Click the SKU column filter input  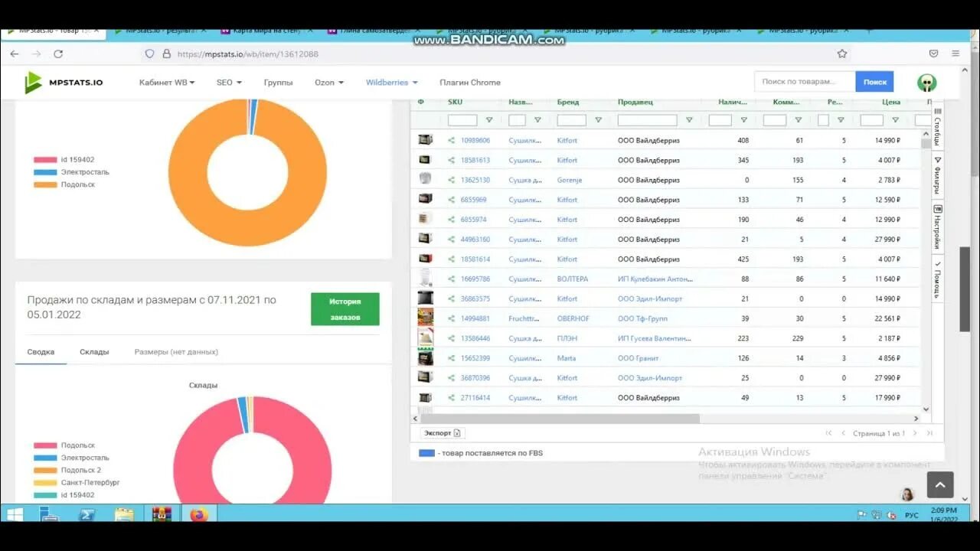click(x=462, y=120)
